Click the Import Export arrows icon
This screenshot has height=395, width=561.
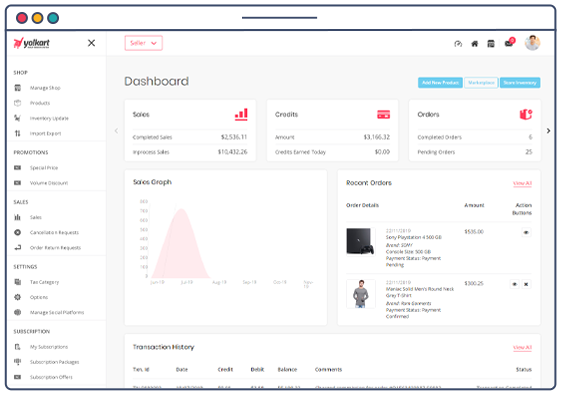[18, 133]
